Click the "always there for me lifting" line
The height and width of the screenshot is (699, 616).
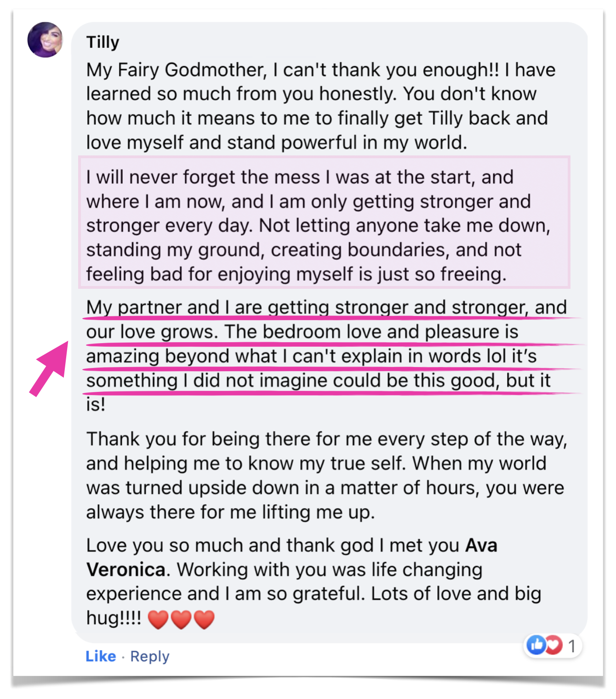(x=230, y=512)
